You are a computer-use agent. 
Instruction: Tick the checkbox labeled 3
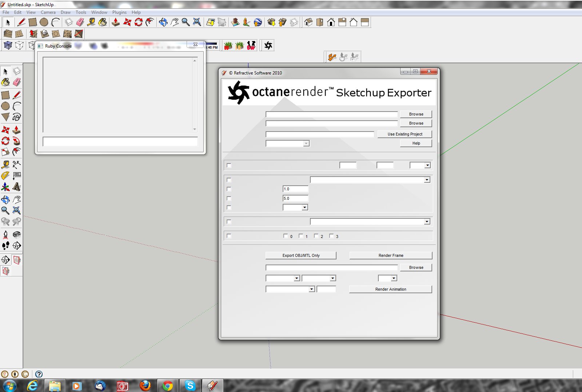click(331, 236)
